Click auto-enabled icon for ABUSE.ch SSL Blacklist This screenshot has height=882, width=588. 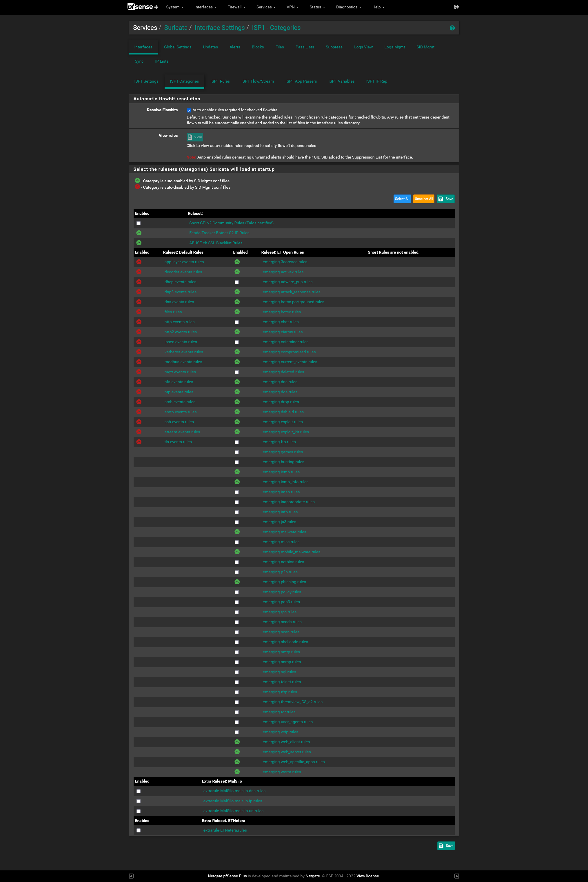pyautogui.click(x=139, y=243)
